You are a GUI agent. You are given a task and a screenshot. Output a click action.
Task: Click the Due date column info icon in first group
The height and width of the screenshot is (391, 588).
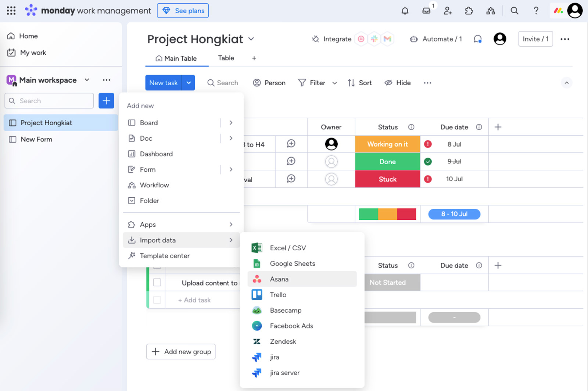(x=479, y=127)
